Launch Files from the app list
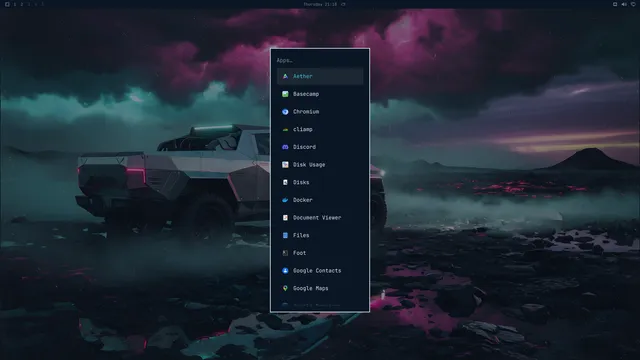The height and width of the screenshot is (360, 640). tap(320, 235)
